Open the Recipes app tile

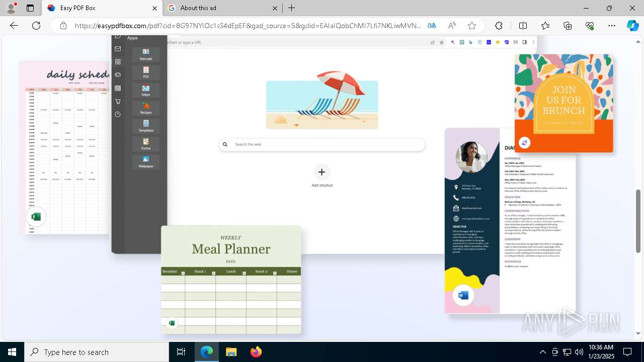tap(146, 108)
